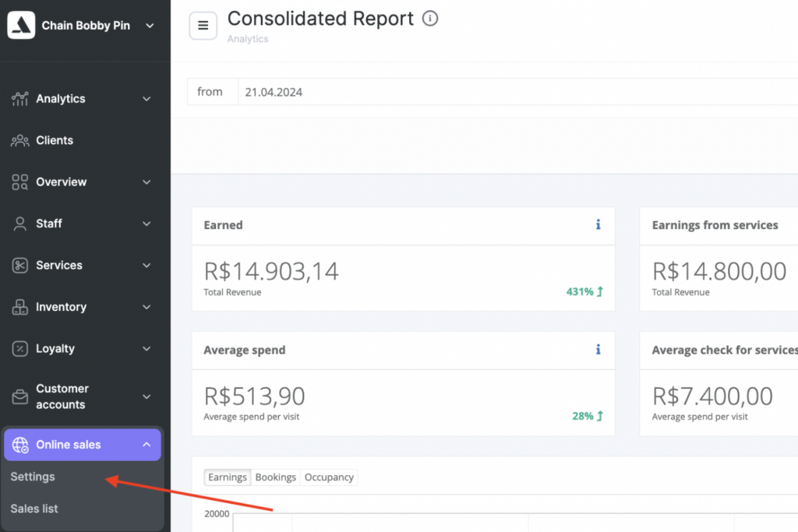Viewport: 798px width, 532px height.
Task: Click the Customer accounts envelope icon
Action: (x=20, y=397)
